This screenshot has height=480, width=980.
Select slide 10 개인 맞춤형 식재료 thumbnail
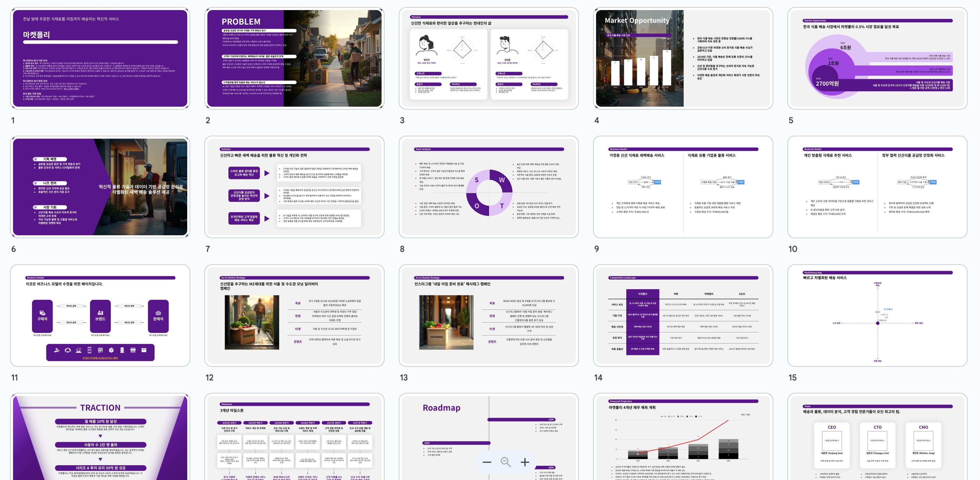878,187
